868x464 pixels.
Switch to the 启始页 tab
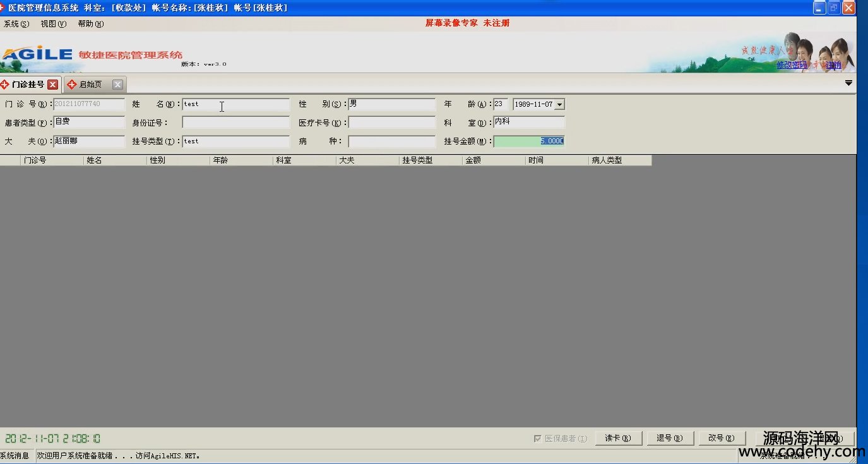91,85
